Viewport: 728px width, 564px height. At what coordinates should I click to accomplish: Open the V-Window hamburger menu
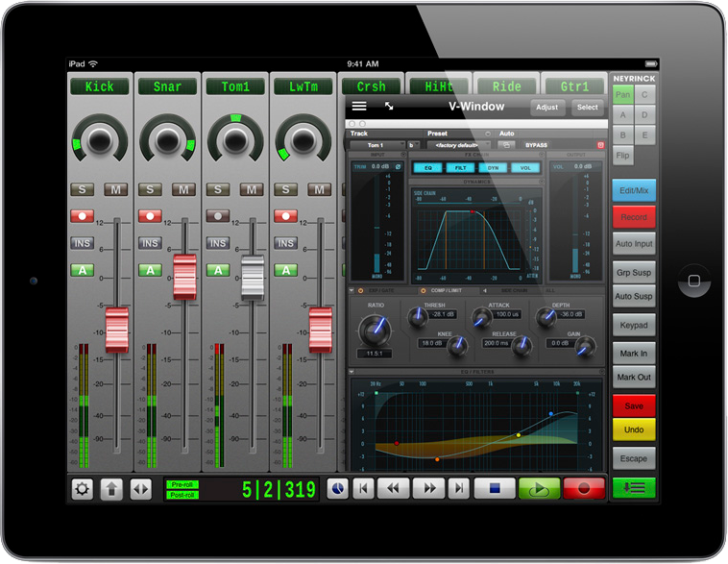(359, 107)
